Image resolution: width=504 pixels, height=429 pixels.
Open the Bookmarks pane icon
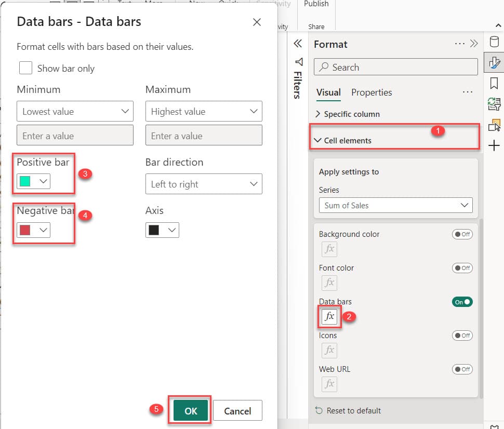(x=494, y=83)
